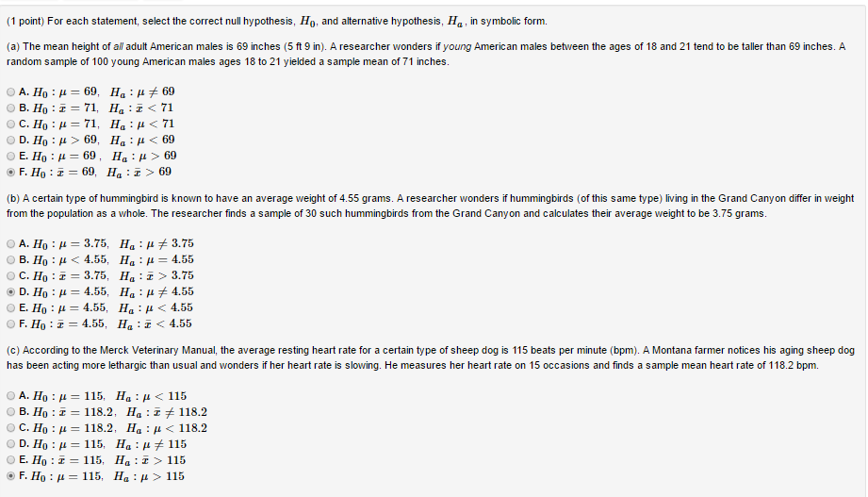Select option F in hummingbird question (b)

(10, 323)
